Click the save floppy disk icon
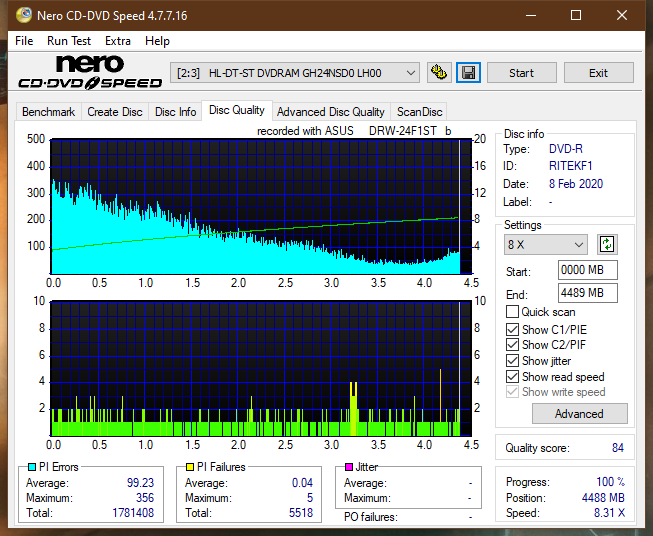 coord(469,73)
